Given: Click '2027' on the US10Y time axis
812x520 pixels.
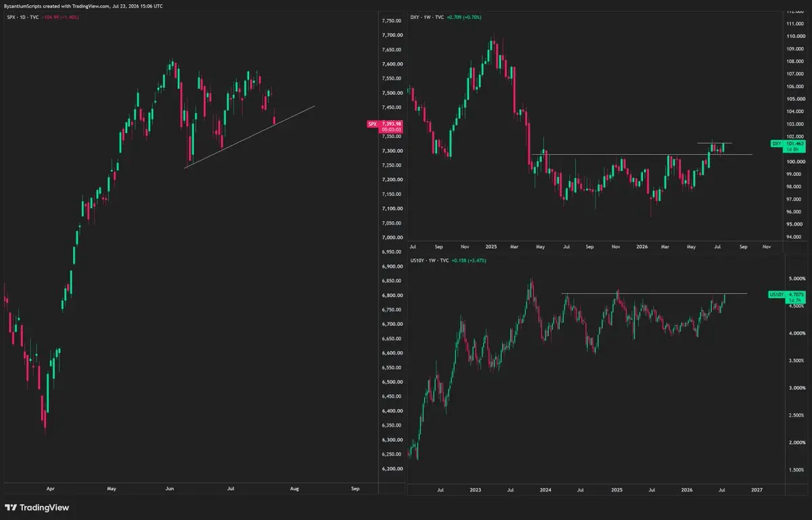Looking at the screenshot, I should pos(757,489).
